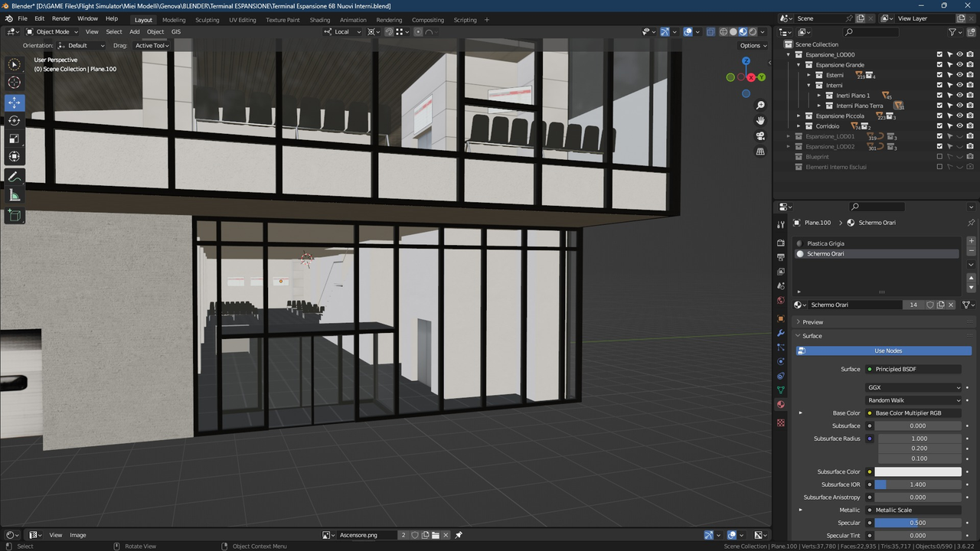Switch perspective/orthographic grid icon in viewport
Image resolution: width=980 pixels, height=551 pixels.
(760, 152)
